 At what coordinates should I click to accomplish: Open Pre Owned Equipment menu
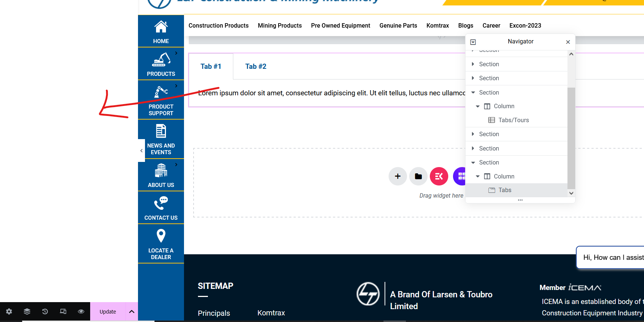[340, 25]
